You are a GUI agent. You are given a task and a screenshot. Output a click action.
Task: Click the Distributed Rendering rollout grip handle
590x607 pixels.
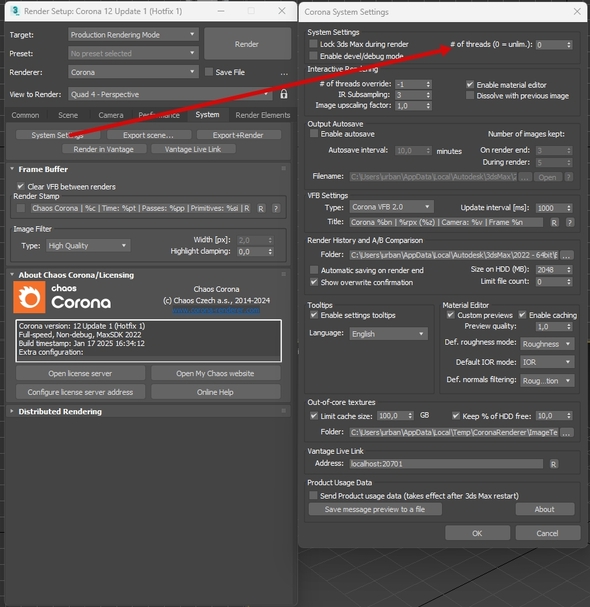[283, 411]
